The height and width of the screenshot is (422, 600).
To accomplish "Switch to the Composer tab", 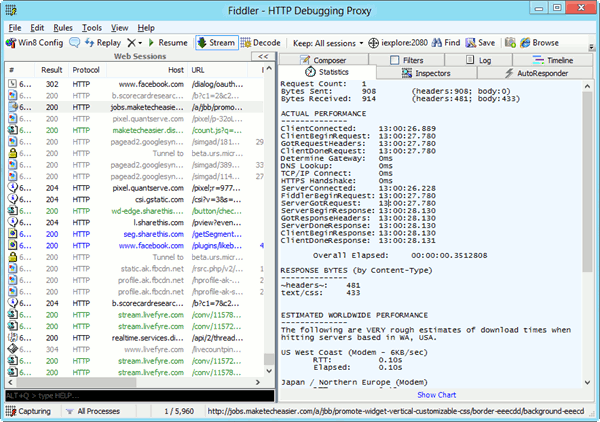I will (x=323, y=60).
